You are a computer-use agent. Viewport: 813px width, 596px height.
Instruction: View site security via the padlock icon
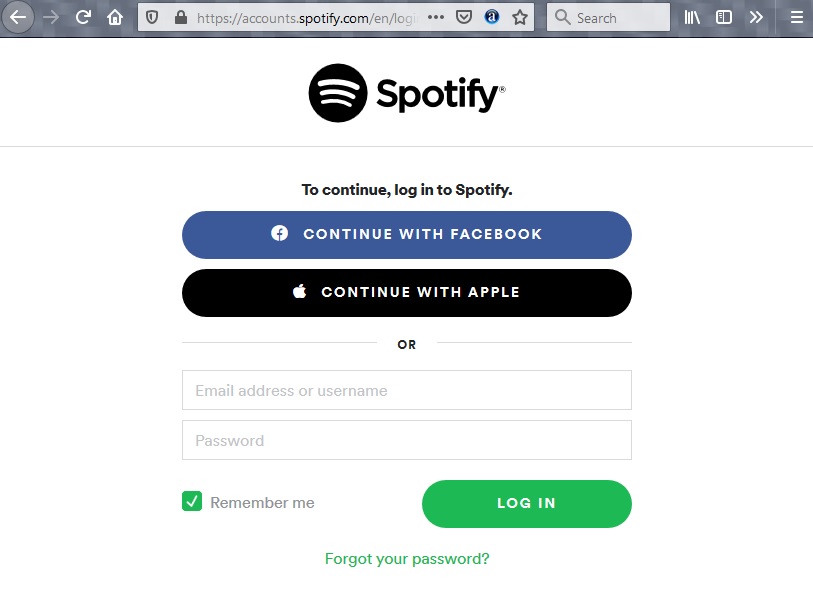coord(180,17)
